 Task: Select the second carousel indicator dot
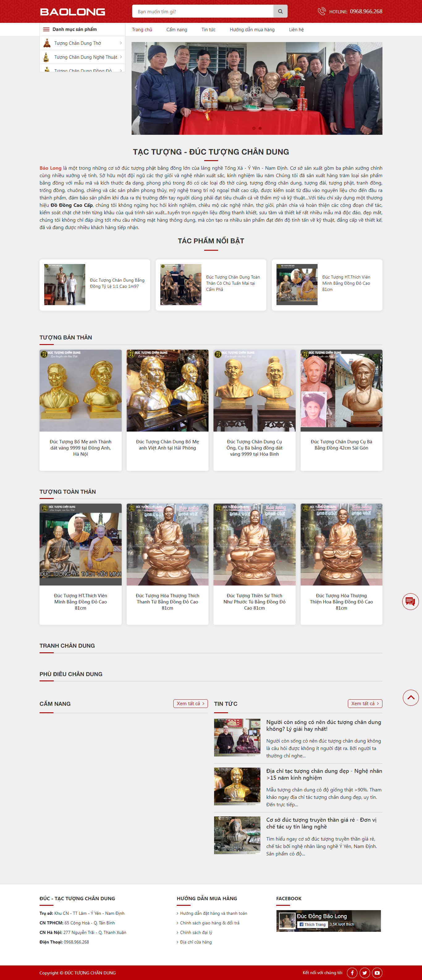[260, 128]
